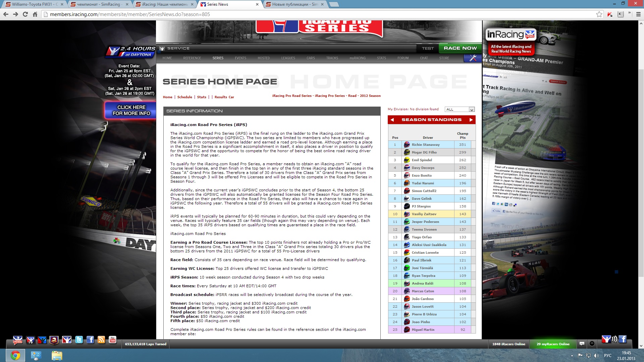644x362 pixels.
Task: Open the SERIES menu item
Action: click(218, 58)
